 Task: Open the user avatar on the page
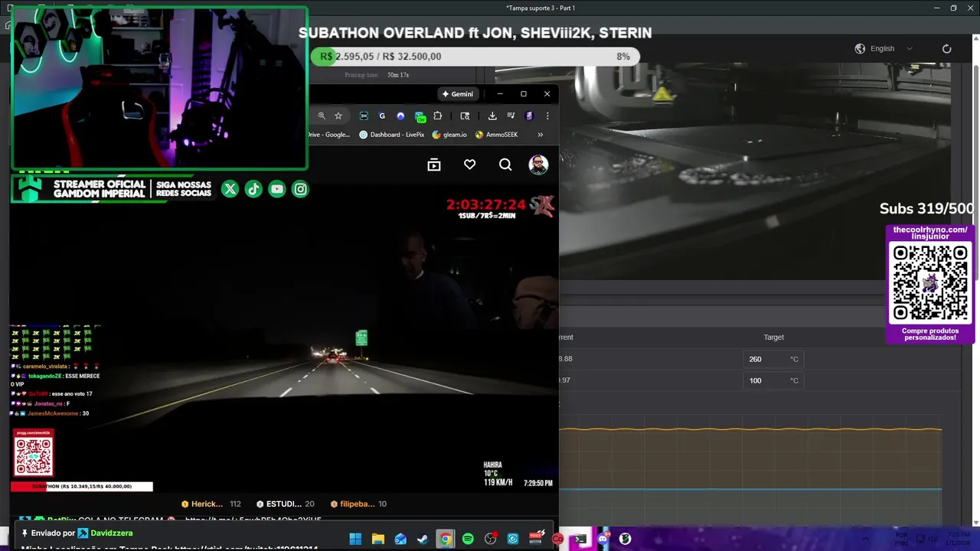[x=538, y=165]
